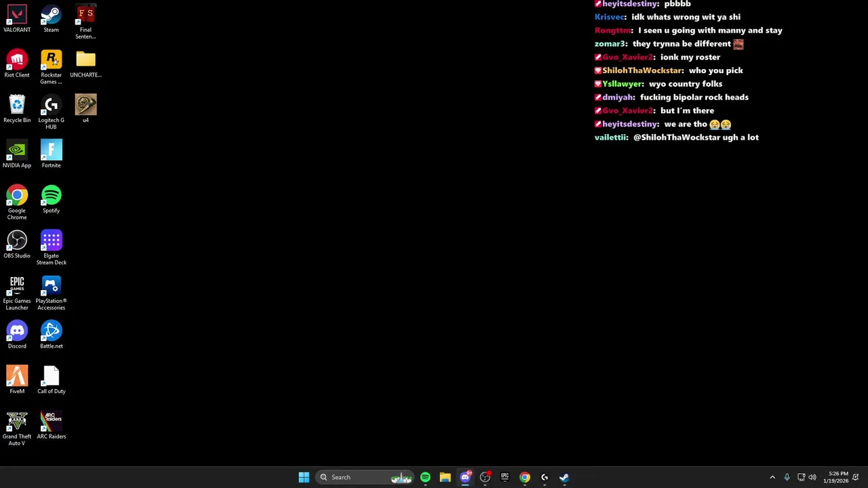Screen dimensions: 868x488
Task: Click Gvo_Xavier2 on the 'but I'm there' line
Action: (629, 110)
